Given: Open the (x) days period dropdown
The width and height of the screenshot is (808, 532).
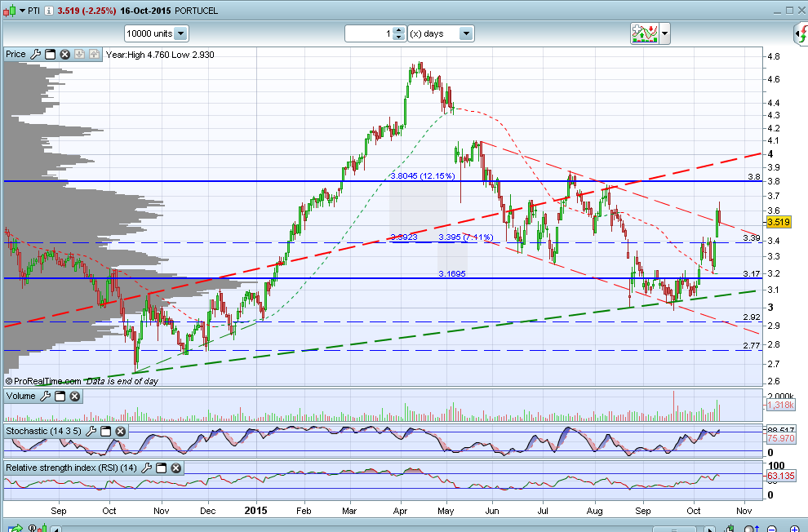Looking at the screenshot, I should [466, 34].
